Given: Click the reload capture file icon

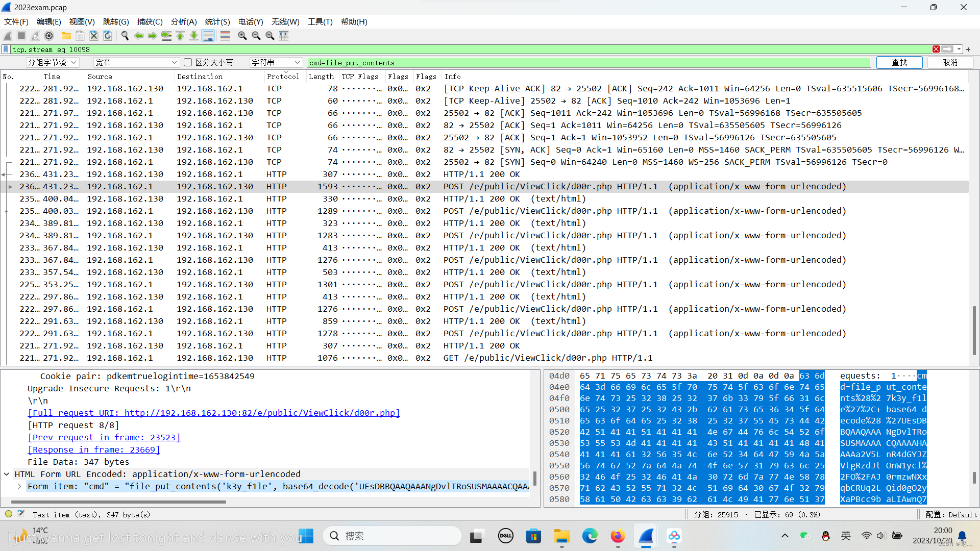Looking at the screenshot, I should coord(108,36).
